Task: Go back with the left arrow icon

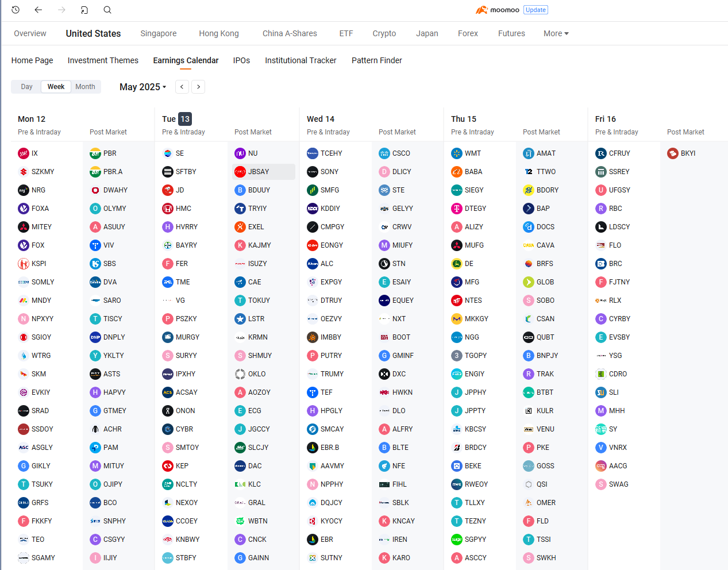Action: (38, 10)
